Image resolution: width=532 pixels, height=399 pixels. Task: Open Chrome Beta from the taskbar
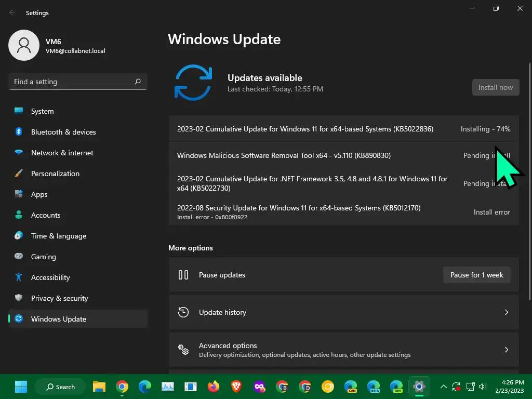click(x=282, y=387)
